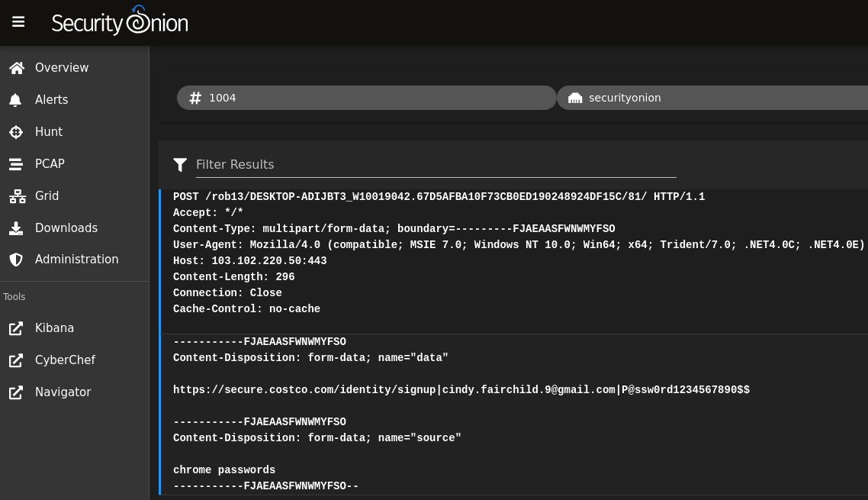Viewport: 868px width, 500px height.
Task: Focus the Filter Results input
Action: 436,165
